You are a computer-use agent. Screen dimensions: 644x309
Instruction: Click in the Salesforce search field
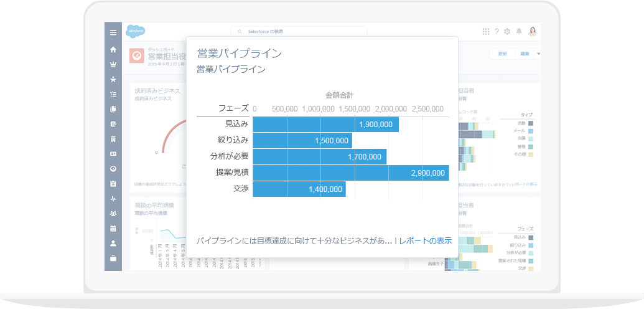point(299,31)
